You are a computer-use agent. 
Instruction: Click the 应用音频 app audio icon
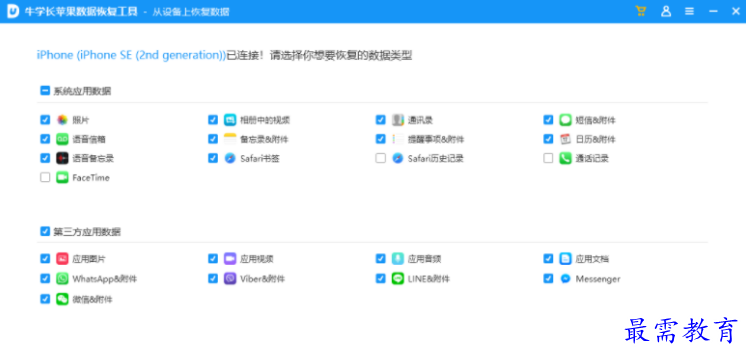coord(398,259)
